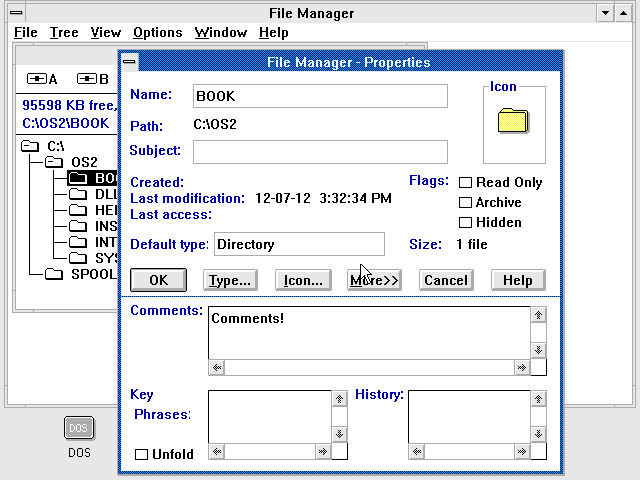Click Key Phrases scroll down arrow
The image size is (640, 480).
click(339, 434)
